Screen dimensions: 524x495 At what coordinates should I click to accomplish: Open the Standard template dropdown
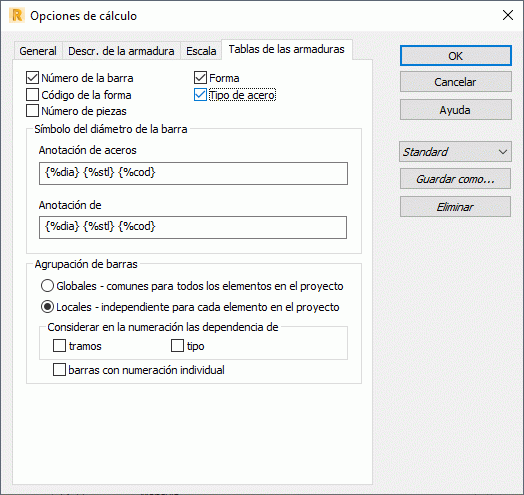(455, 152)
